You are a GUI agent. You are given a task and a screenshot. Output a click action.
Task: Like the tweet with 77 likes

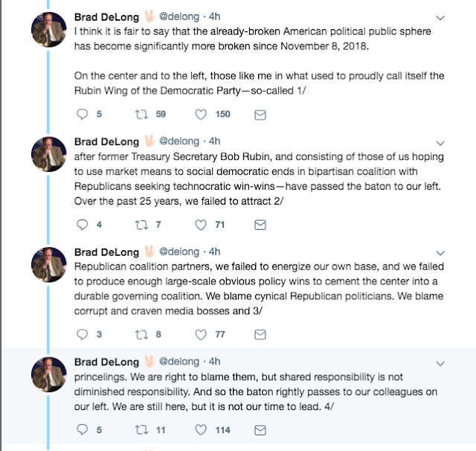coord(200,334)
